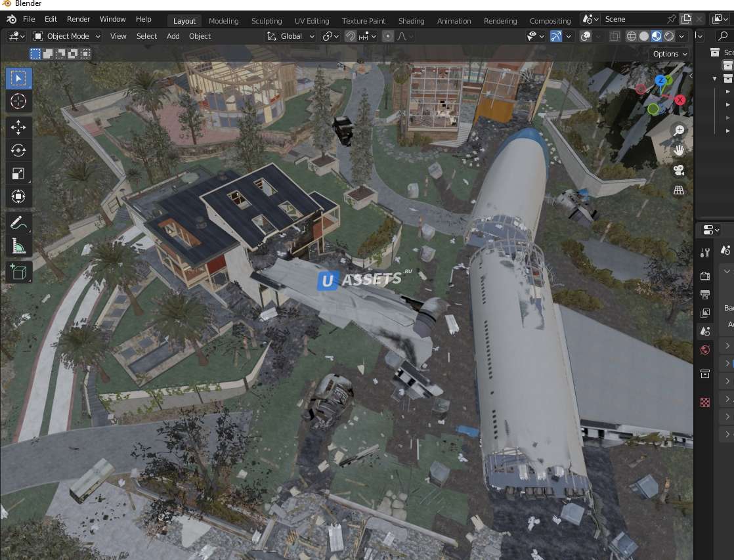This screenshot has width=734, height=560.
Task: Select the Measure ruler tool
Action: tap(19, 246)
